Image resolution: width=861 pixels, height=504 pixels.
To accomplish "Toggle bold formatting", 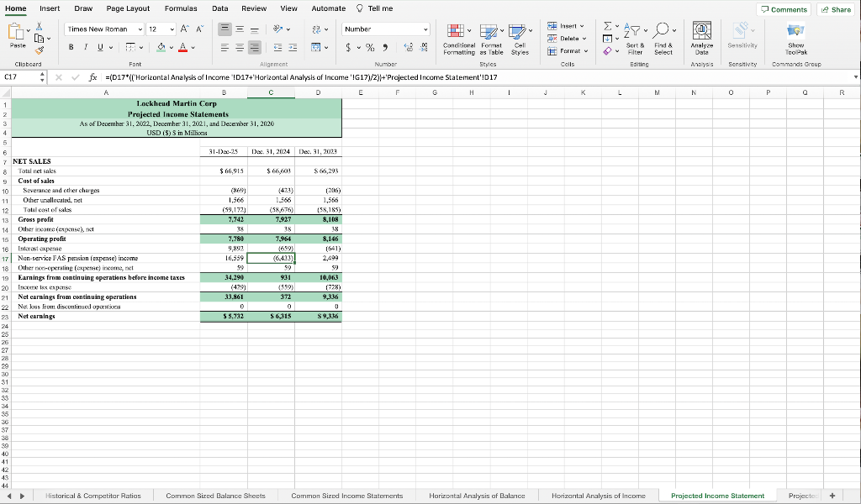I will 71,46.
